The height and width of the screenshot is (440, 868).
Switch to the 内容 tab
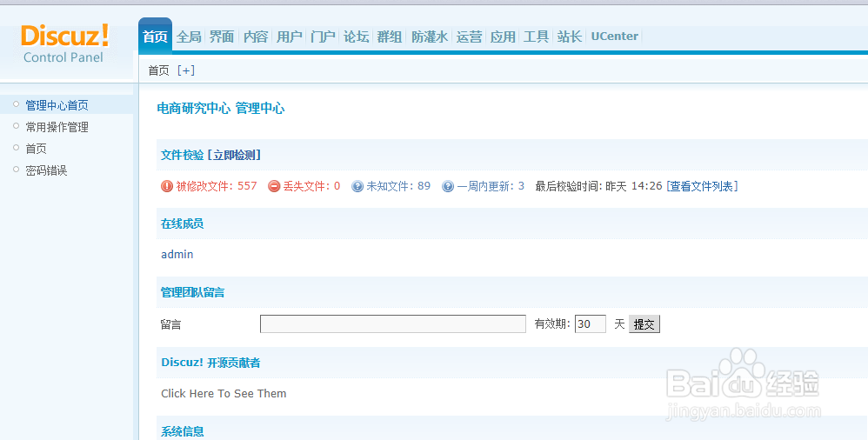click(256, 37)
